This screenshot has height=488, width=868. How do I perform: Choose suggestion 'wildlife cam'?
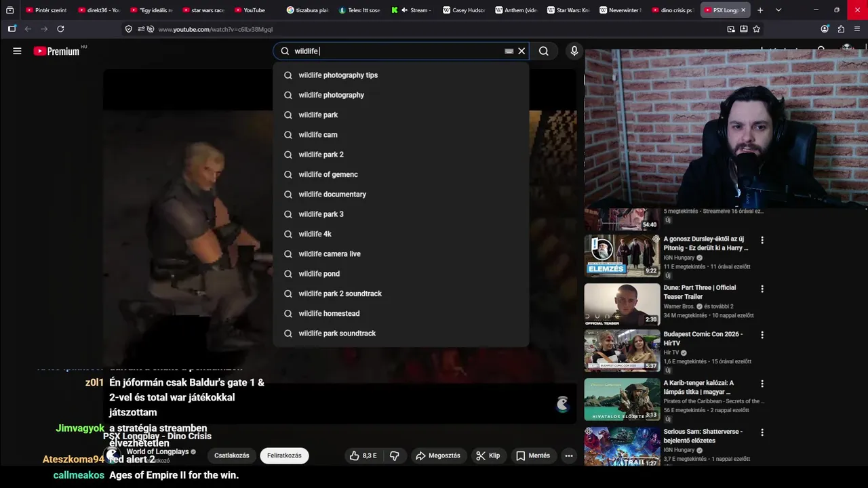pos(401,135)
